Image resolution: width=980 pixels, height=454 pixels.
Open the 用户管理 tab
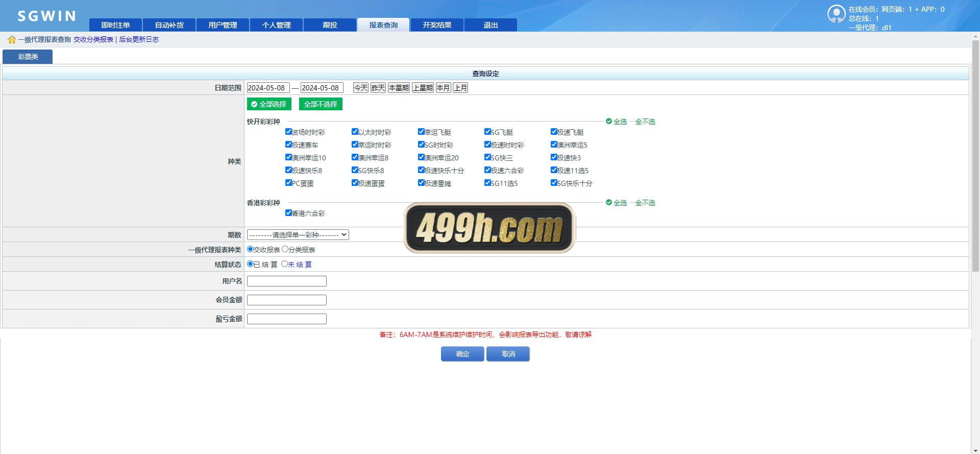223,25
